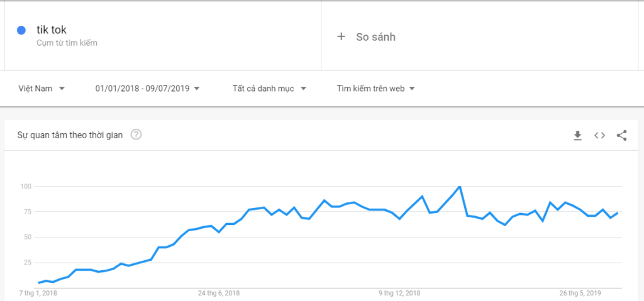Open the 01/01/2018 - 09/07/2019 date range dropdown
Viewport: 644px width, 301px height.
[147, 88]
